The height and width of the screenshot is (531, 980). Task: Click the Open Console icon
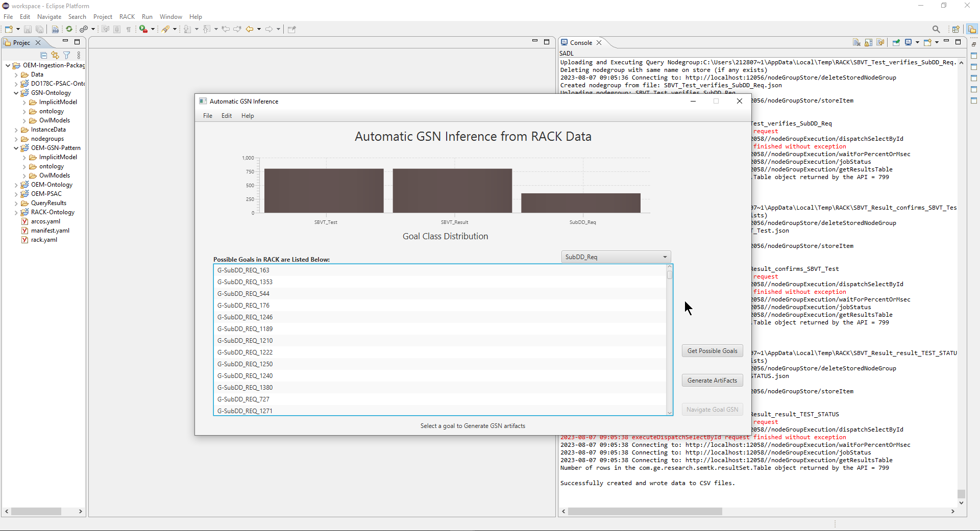pos(928,42)
